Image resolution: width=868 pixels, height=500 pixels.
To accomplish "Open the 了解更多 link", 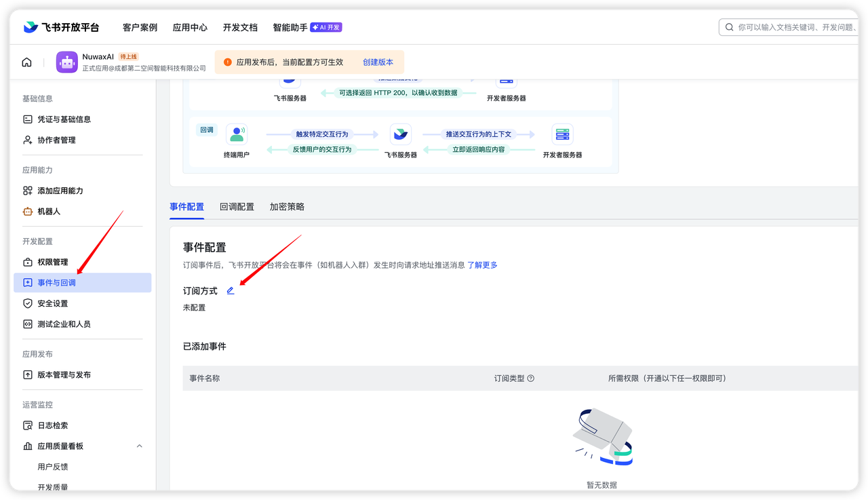I will tap(482, 265).
